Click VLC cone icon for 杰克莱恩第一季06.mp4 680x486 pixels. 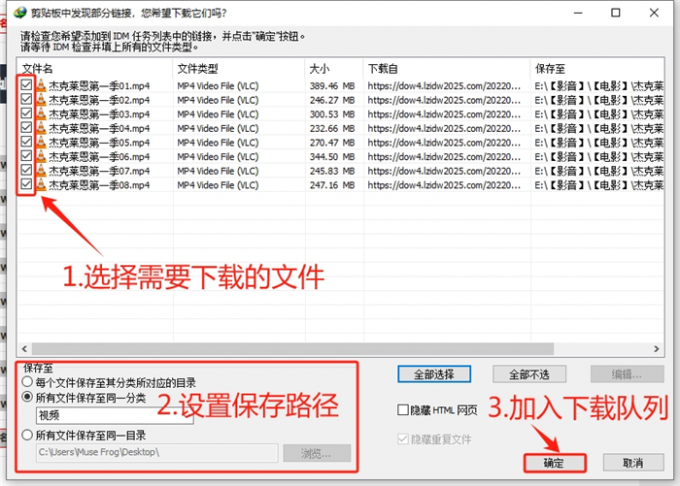(41, 157)
